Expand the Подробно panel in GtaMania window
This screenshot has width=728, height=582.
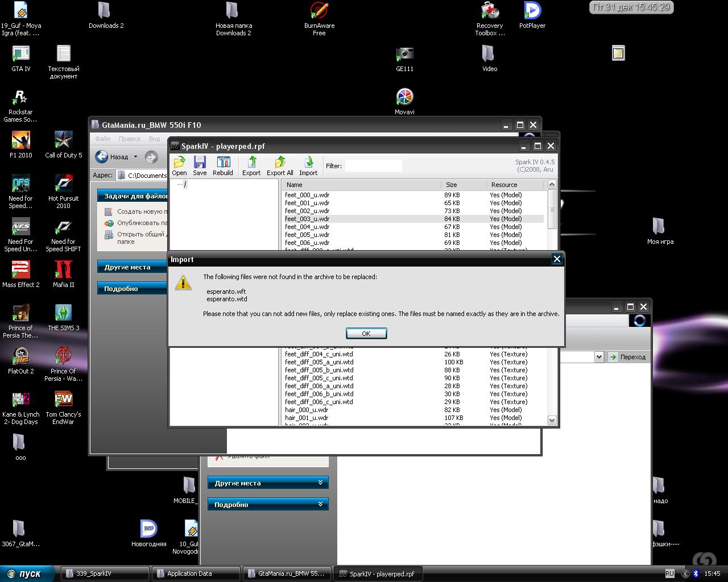(x=133, y=289)
